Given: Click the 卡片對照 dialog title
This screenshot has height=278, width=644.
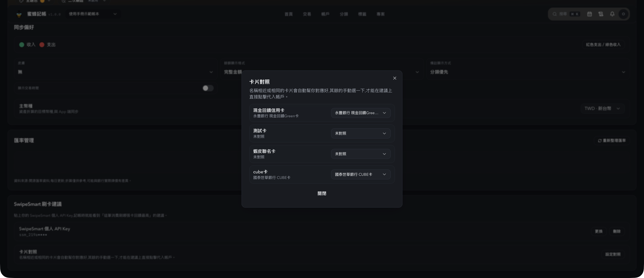Looking at the screenshot, I should pyautogui.click(x=259, y=82).
